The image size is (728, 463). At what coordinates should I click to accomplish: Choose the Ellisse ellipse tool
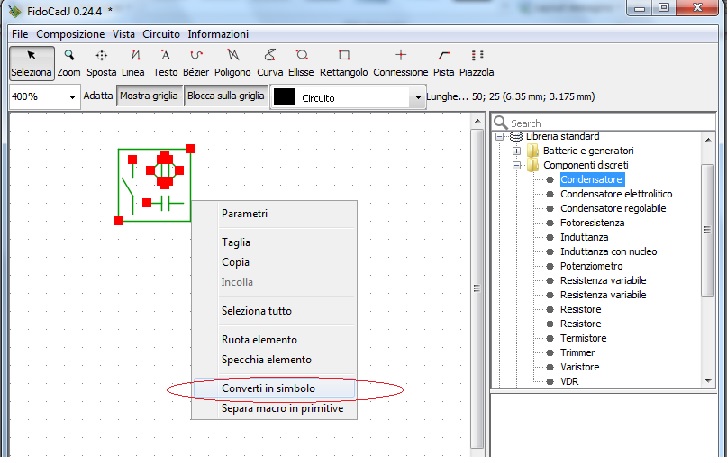301,62
